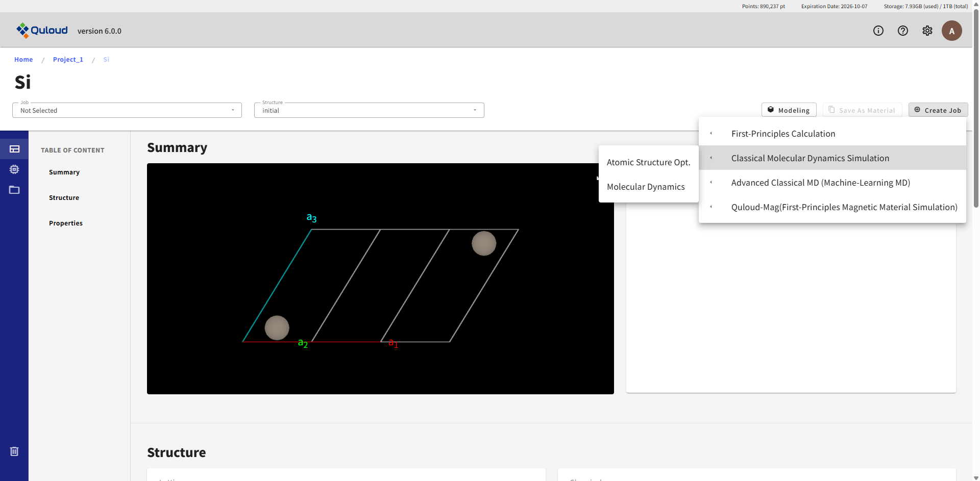Click the trash bin sidebar icon
Image resolution: width=980 pixels, height=481 pixels.
pos(14,451)
